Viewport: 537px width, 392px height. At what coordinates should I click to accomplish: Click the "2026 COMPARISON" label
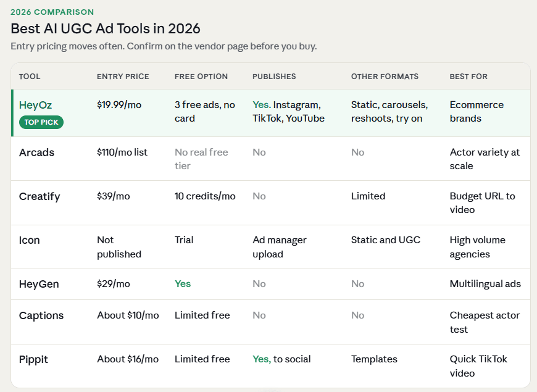(52, 12)
